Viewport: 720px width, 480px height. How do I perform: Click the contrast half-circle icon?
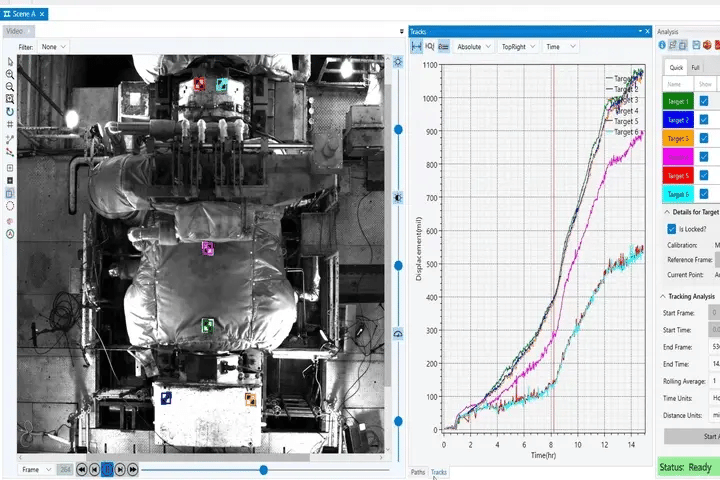[398, 198]
